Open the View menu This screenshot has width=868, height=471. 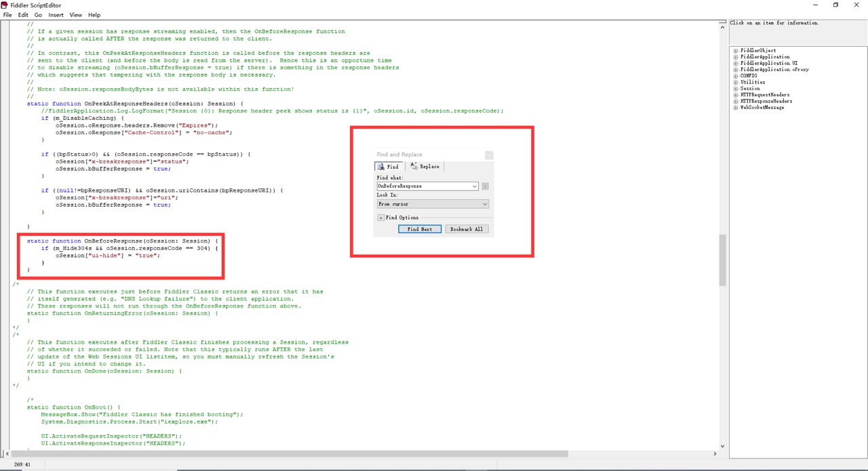(x=76, y=14)
